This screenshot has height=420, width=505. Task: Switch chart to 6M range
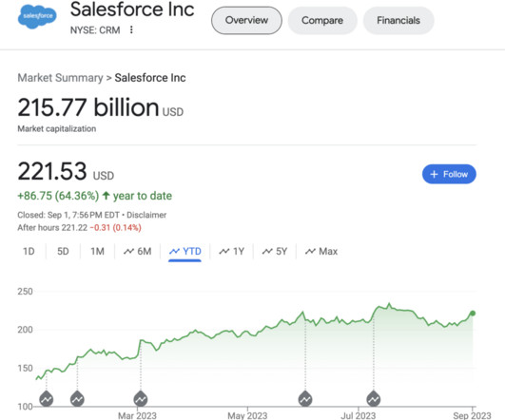point(138,252)
